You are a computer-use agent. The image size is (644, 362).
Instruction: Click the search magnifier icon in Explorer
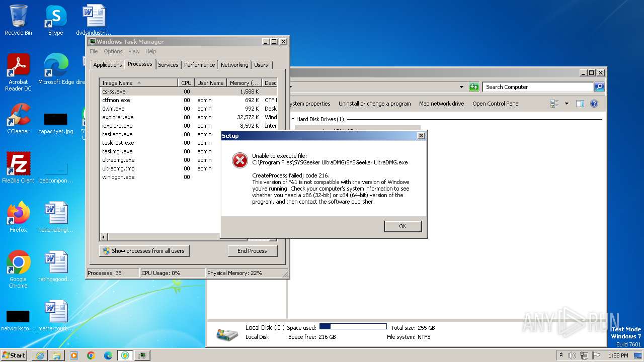click(599, 87)
